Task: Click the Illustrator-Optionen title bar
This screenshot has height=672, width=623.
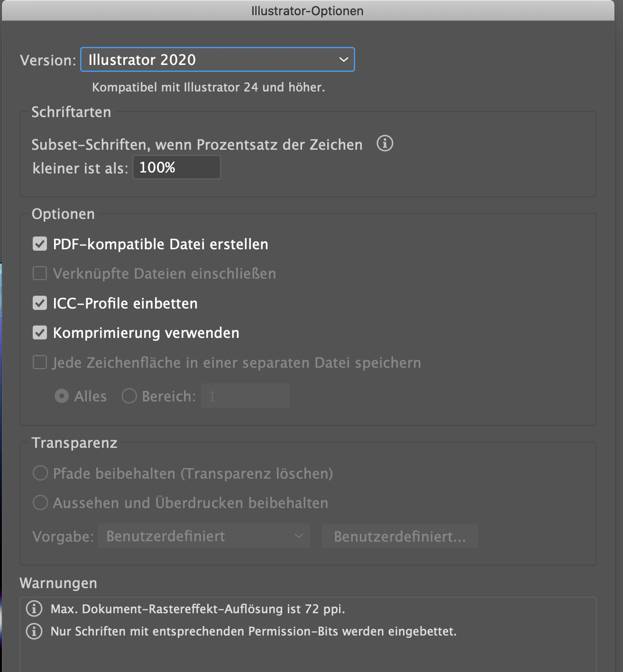Action: (307, 10)
